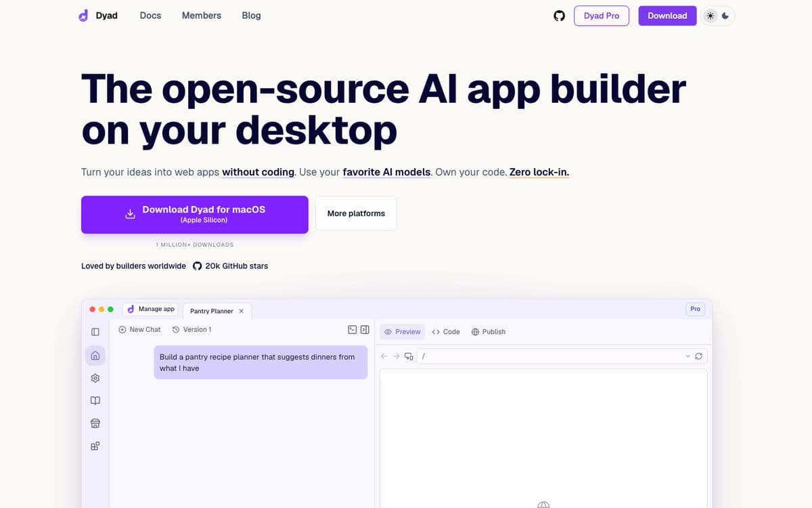Image resolution: width=812 pixels, height=508 pixels.
Task: Click the Dyad Pro button
Action: pos(602,16)
